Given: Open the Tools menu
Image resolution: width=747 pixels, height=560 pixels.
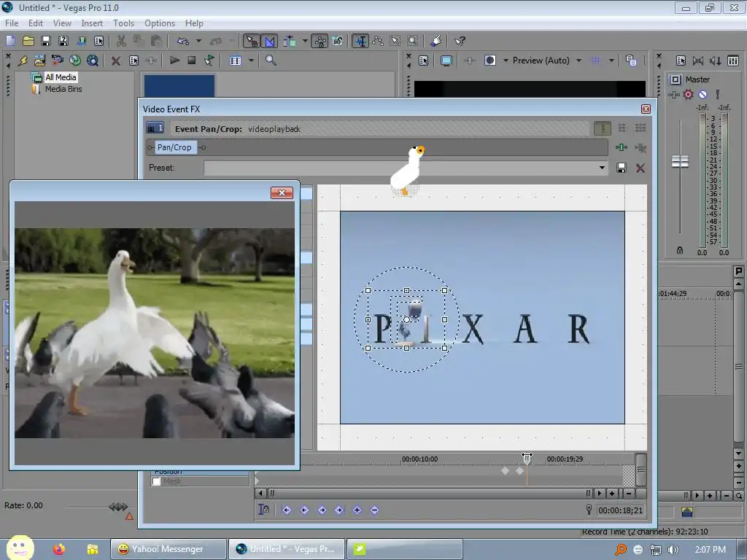Looking at the screenshot, I should [123, 23].
